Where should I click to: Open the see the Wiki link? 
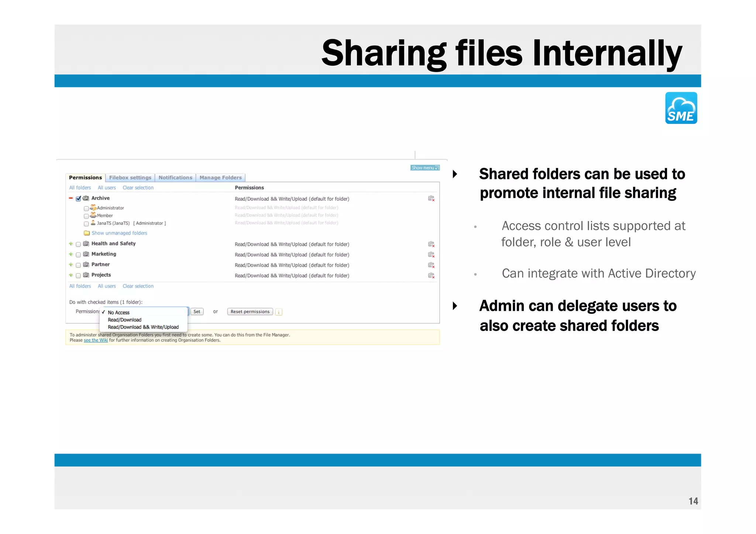point(96,340)
